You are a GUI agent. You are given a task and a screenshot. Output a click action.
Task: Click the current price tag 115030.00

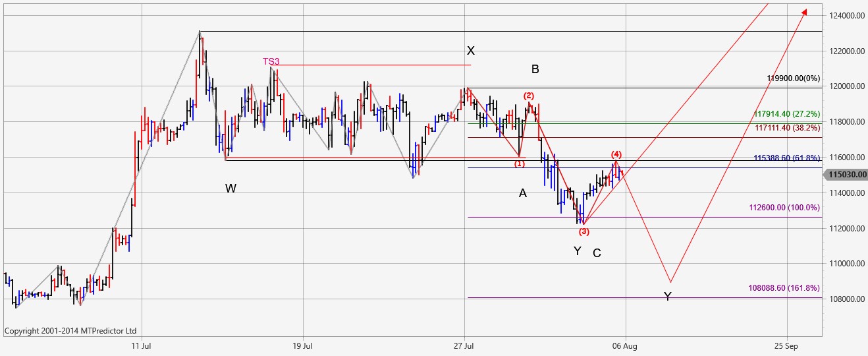coord(846,175)
